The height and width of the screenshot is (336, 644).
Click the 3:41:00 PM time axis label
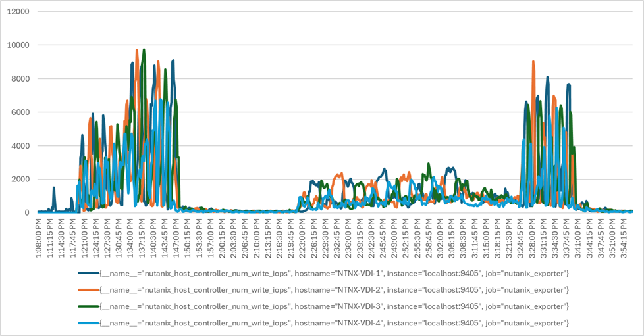point(578,239)
